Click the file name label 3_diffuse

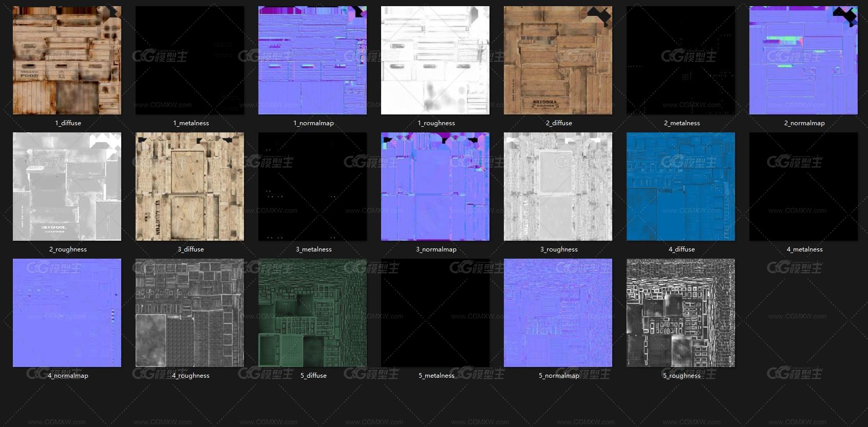191,249
